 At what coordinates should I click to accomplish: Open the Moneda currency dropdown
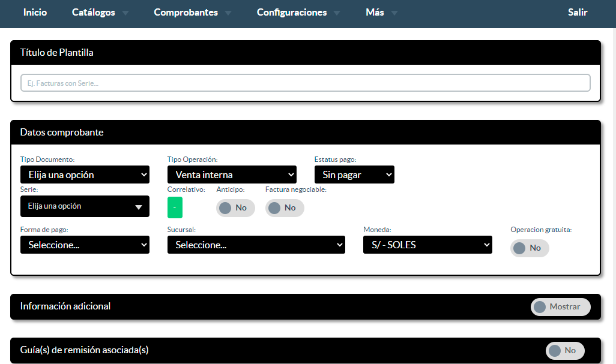tap(427, 245)
